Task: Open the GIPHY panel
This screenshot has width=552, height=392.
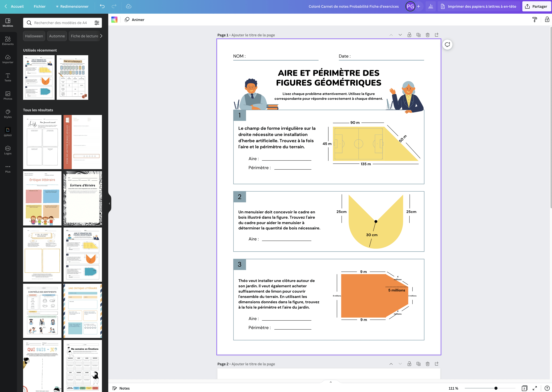Action: (8, 132)
